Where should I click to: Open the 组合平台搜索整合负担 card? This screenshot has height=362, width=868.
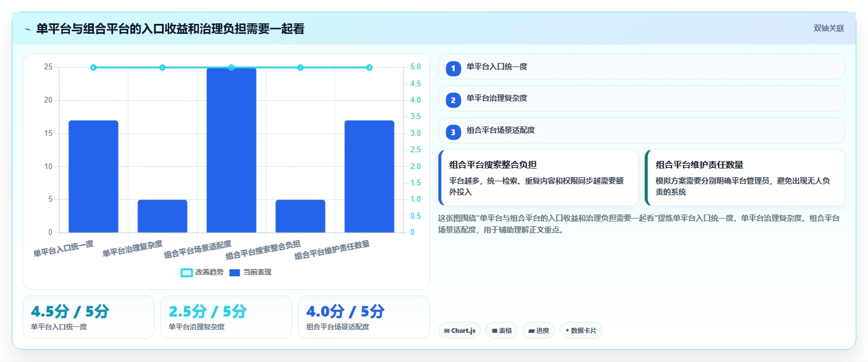tap(539, 178)
